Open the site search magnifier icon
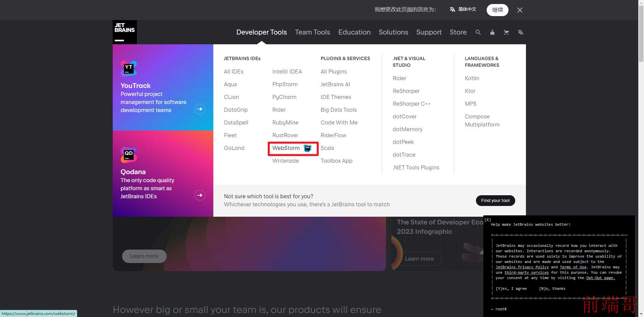 (478, 32)
